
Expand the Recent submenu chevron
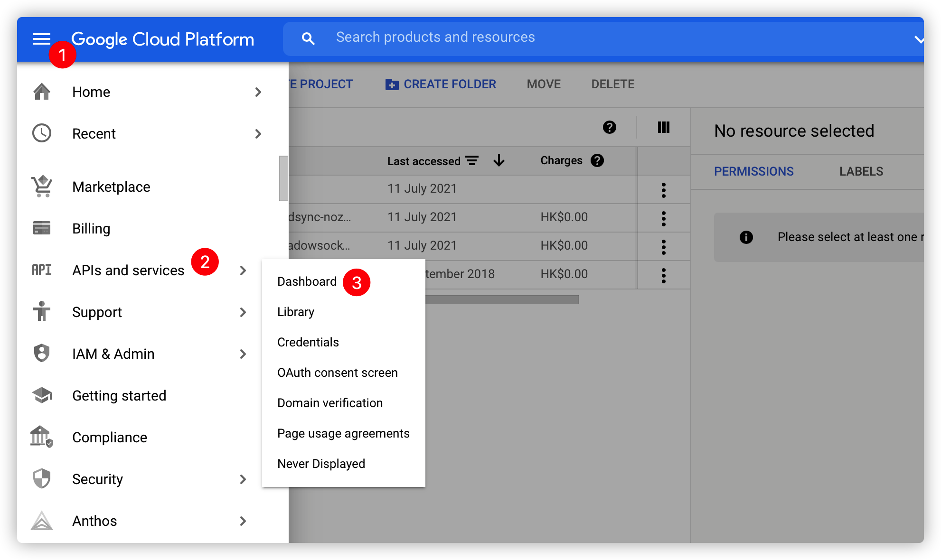click(x=258, y=134)
